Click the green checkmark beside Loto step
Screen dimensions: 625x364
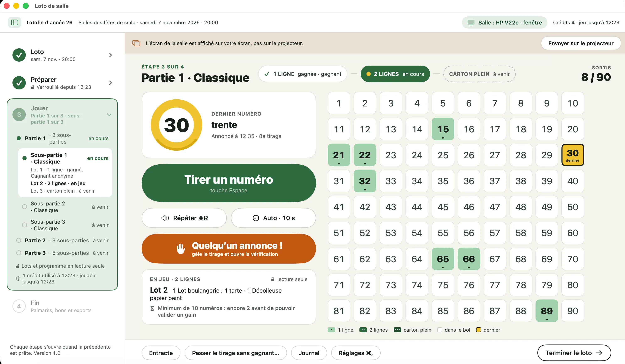19,55
